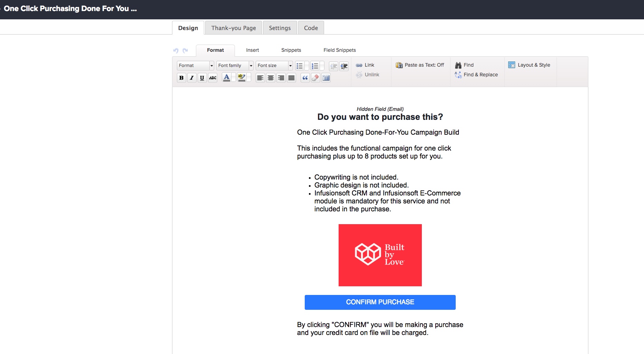The image size is (644, 354).
Task: Open the Code tab
Action: (x=311, y=28)
